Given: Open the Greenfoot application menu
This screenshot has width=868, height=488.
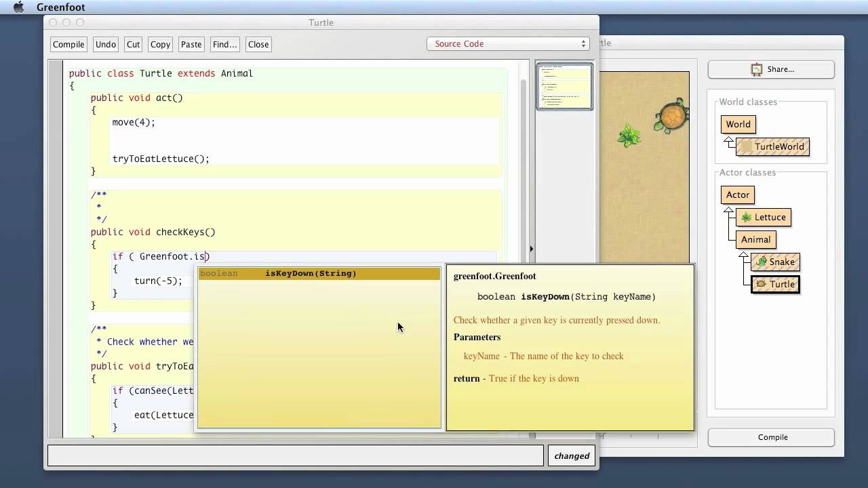Looking at the screenshot, I should 60,7.
